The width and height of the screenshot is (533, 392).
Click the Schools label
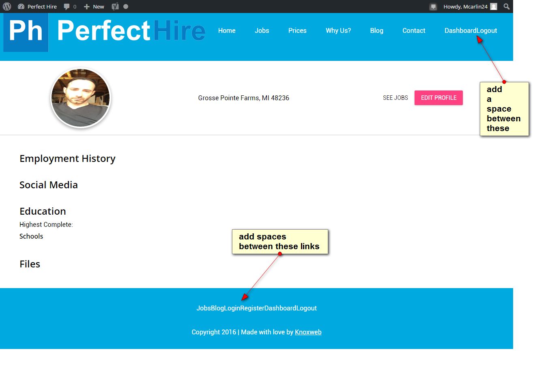coord(31,236)
